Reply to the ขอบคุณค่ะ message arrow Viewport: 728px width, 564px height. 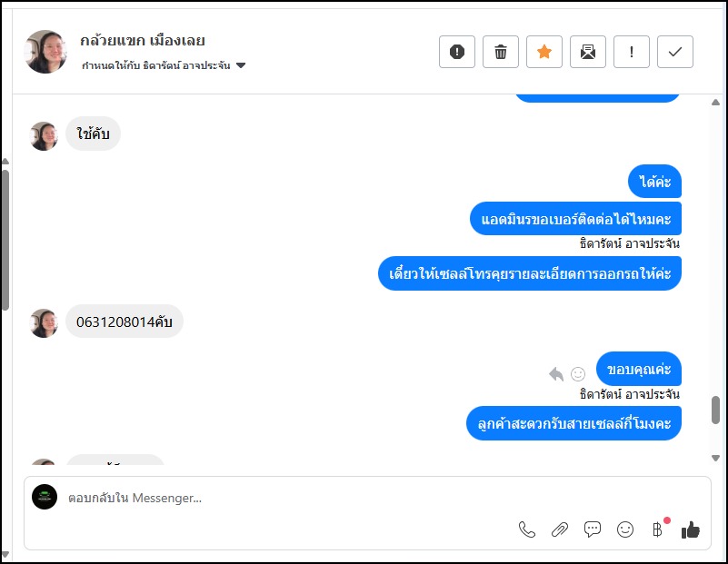555,374
